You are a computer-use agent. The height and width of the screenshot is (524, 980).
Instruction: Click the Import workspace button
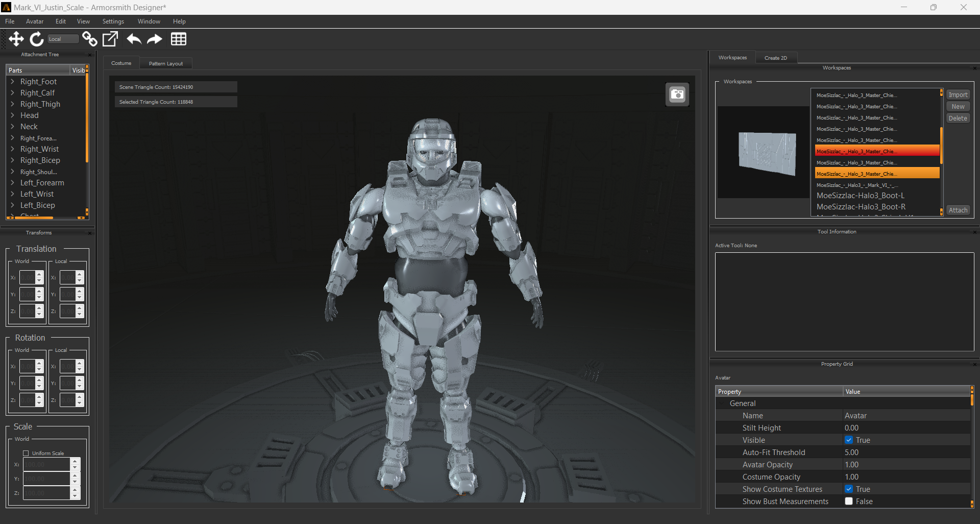958,95
